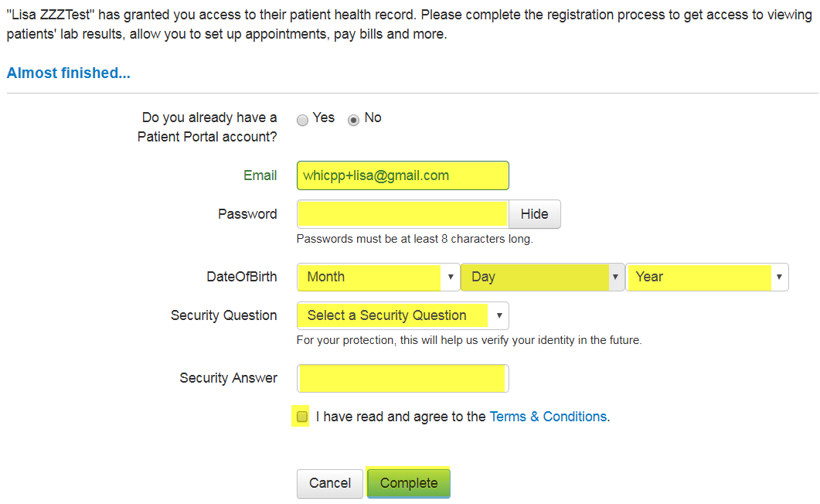Open the Day dropdown
The height and width of the screenshot is (504, 820).
pyautogui.click(x=535, y=277)
